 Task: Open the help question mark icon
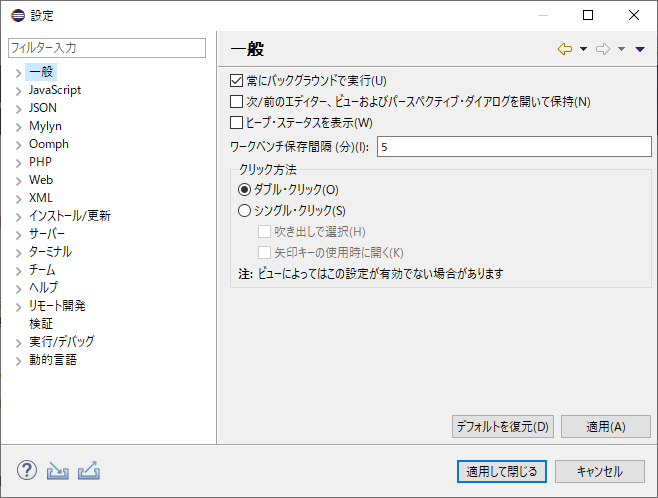[x=27, y=470]
